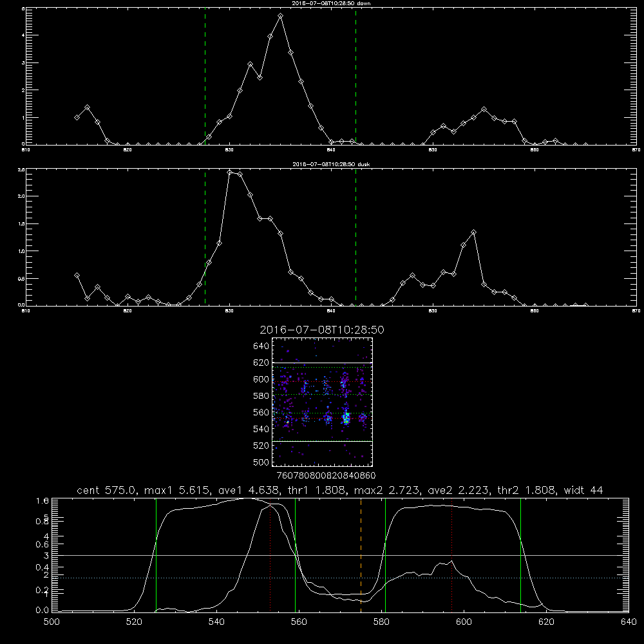Click the red dotted line near 553
Screen dimensions: 644x644
pyautogui.click(x=270, y=555)
